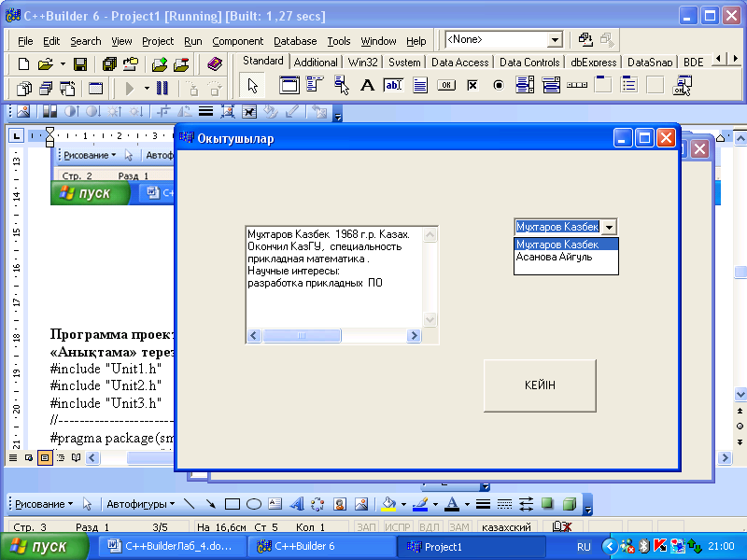The width and height of the screenshot is (747, 560).
Task: Click Toggle Form/Unit icon
Action: (x=67, y=89)
